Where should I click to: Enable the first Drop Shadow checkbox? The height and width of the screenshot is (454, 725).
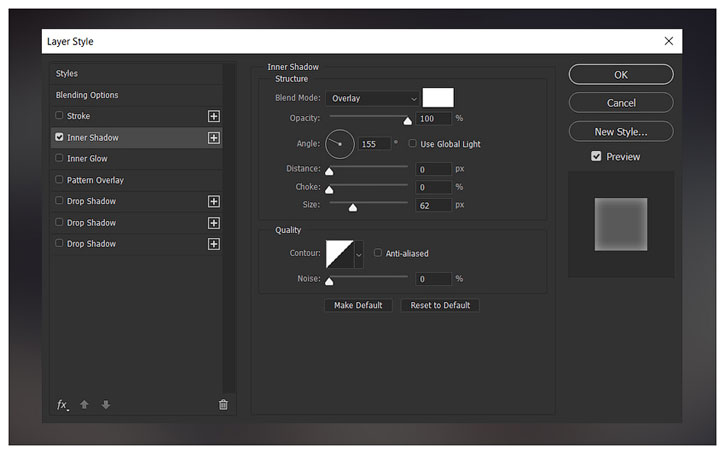tap(59, 201)
